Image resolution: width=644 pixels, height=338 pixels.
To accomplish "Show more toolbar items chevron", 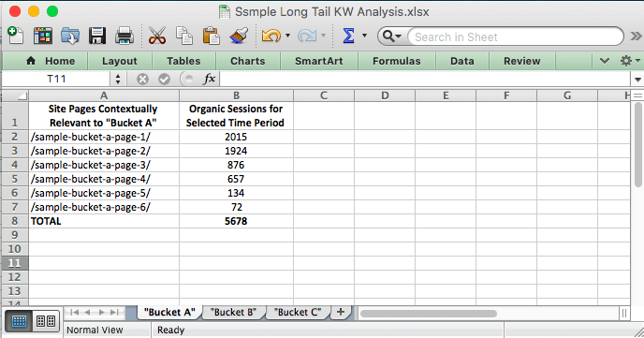I will click(x=636, y=37).
